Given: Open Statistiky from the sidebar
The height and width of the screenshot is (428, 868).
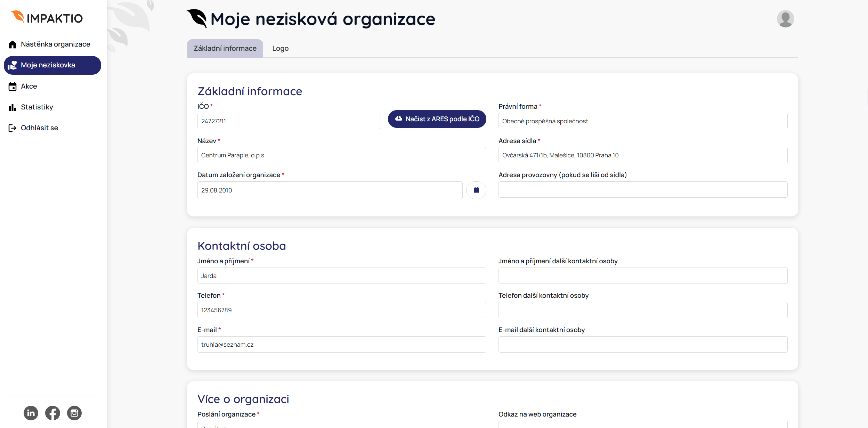Looking at the screenshot, I should (x=37, y=107).
